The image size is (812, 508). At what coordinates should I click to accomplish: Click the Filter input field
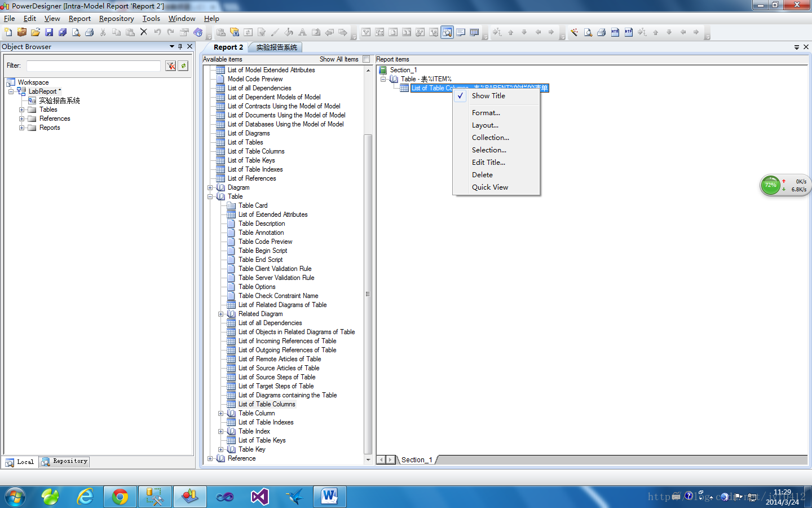point(93,66)
